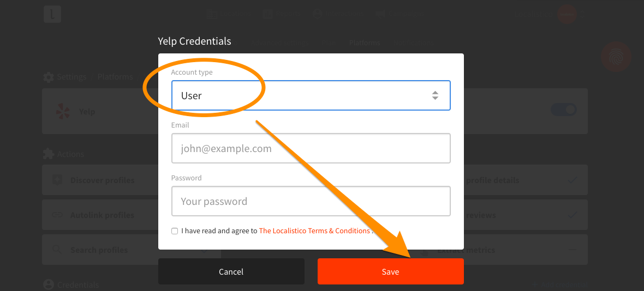Click the Cancel button
Screen dimensions: 644x291
(231, 271)
